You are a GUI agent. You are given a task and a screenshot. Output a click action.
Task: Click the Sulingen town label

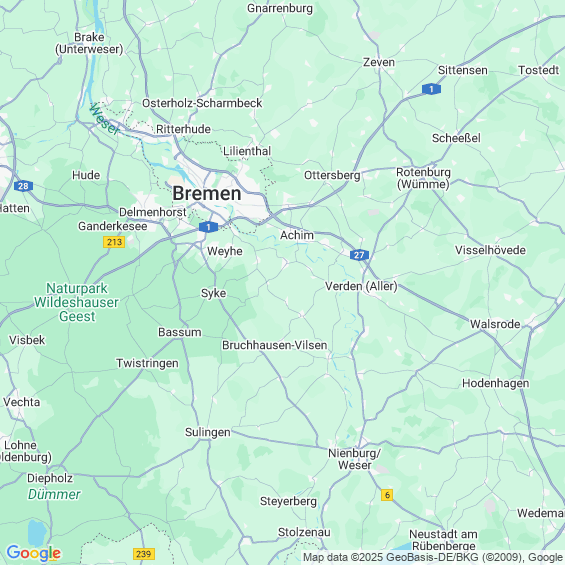208,432
